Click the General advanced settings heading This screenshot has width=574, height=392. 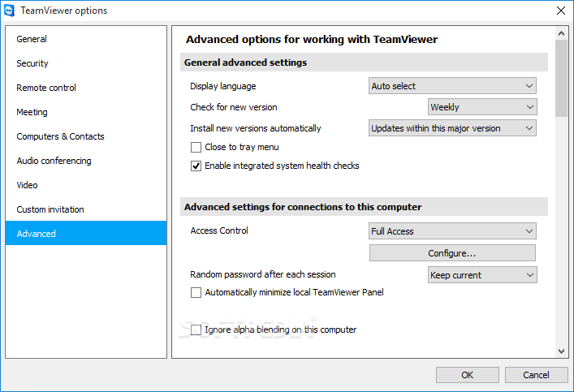click(246, 62)
